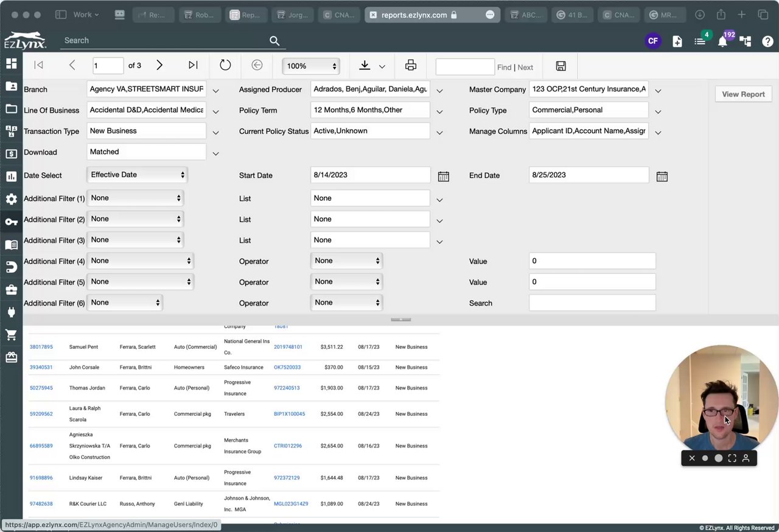Viewport: 779px width, 532px height.
Task: Click the Save floppy disk icon
Action: pyautogui.click(x=561, y=66)
